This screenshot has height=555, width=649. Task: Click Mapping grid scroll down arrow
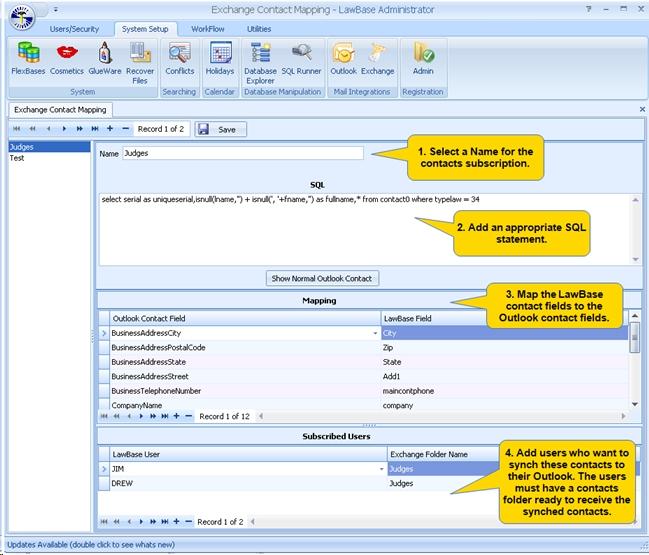click(635, 404)
